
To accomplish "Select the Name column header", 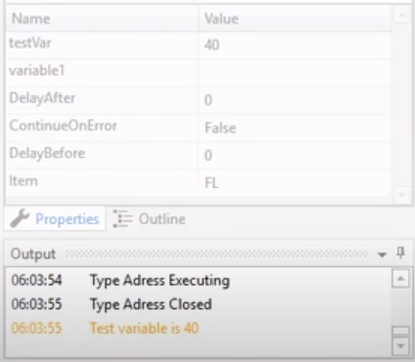I will pyautogui.click(x=102, y=19).
